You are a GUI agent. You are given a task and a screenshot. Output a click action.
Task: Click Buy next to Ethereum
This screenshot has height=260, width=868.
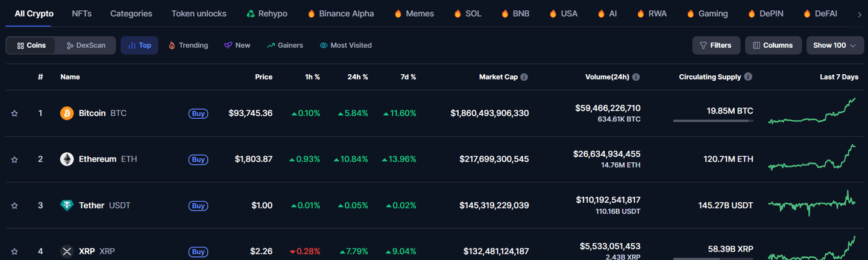tap(198, 159)
